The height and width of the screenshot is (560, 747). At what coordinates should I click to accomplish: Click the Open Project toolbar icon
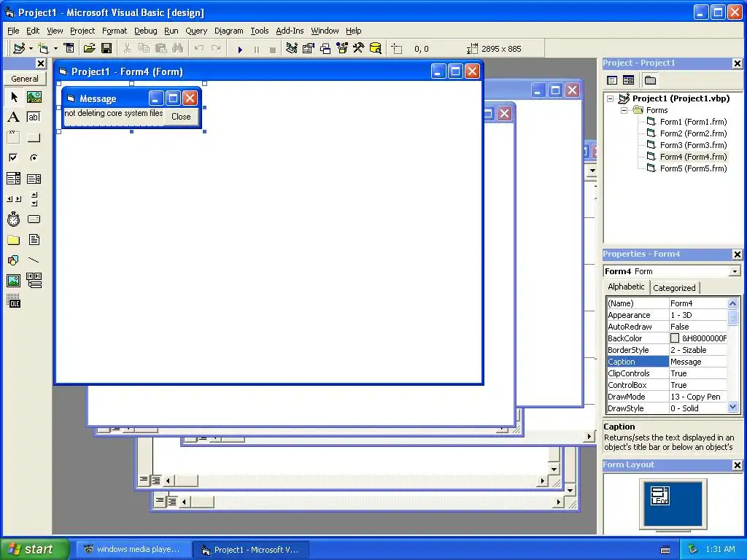pos(90,48)
